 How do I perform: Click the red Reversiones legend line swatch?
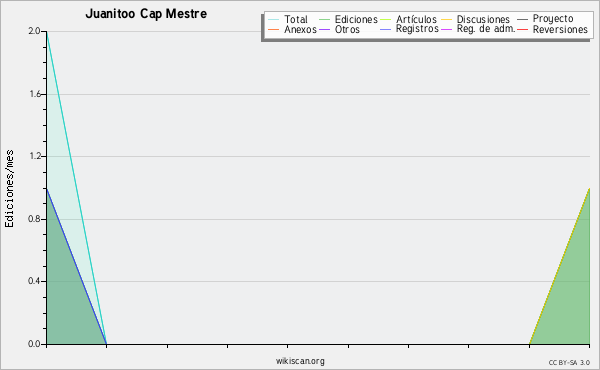tap(522, 29)
